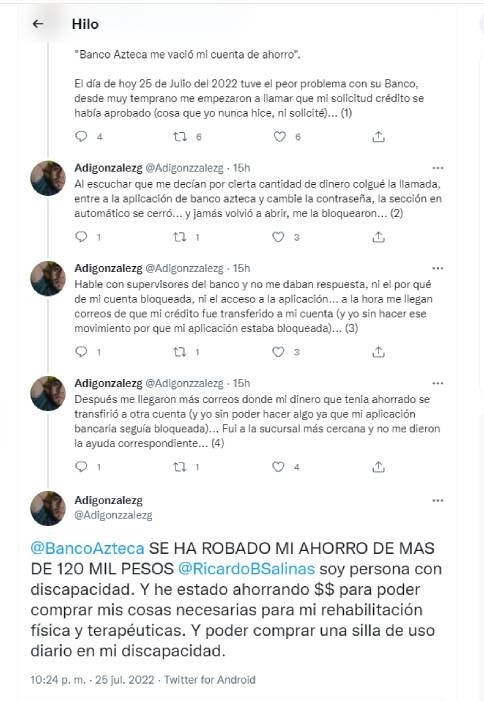Open more options on the main tweet
This screenshot has width=484, height=701.
coord(438,500)
